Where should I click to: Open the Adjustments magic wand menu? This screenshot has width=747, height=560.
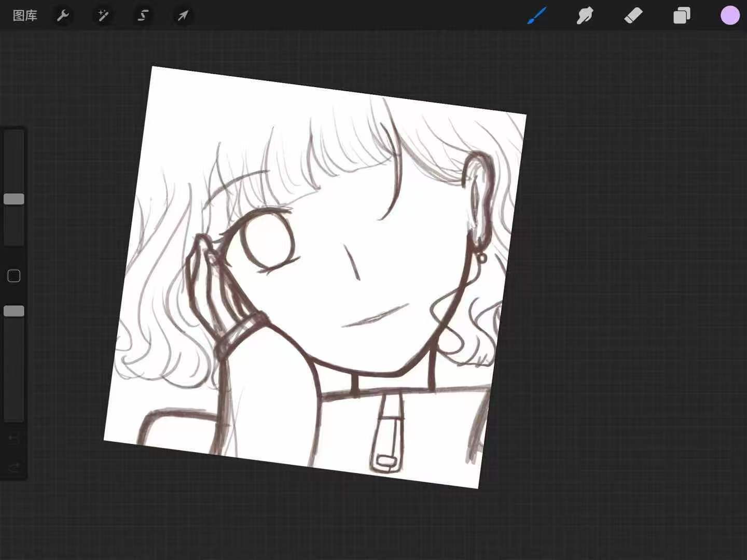tap(103, 16)
